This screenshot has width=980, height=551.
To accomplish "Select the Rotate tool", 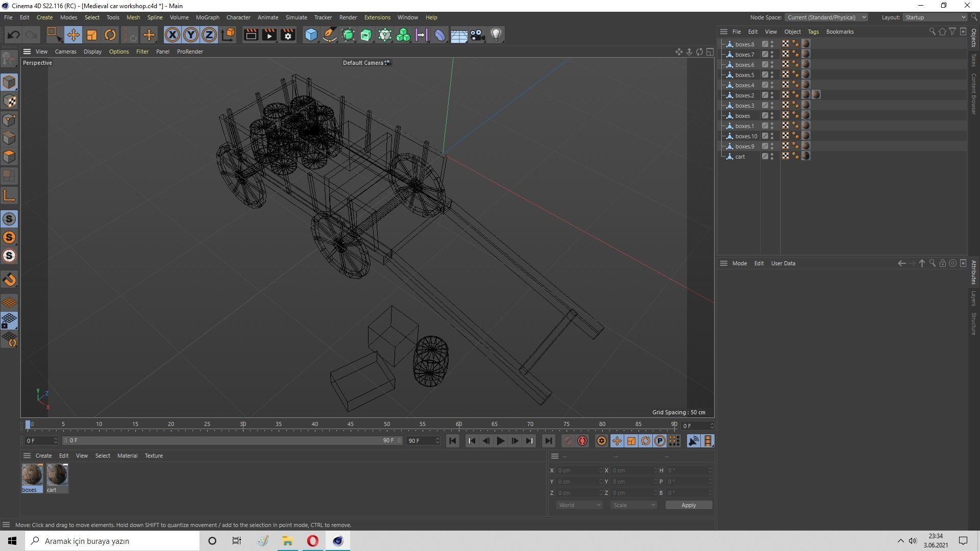I will pos(110,35).
